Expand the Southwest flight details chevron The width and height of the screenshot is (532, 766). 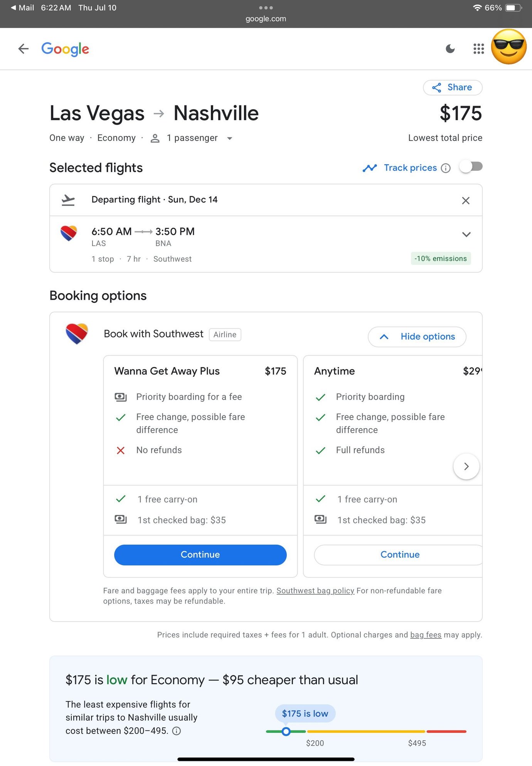click(466, 235)
